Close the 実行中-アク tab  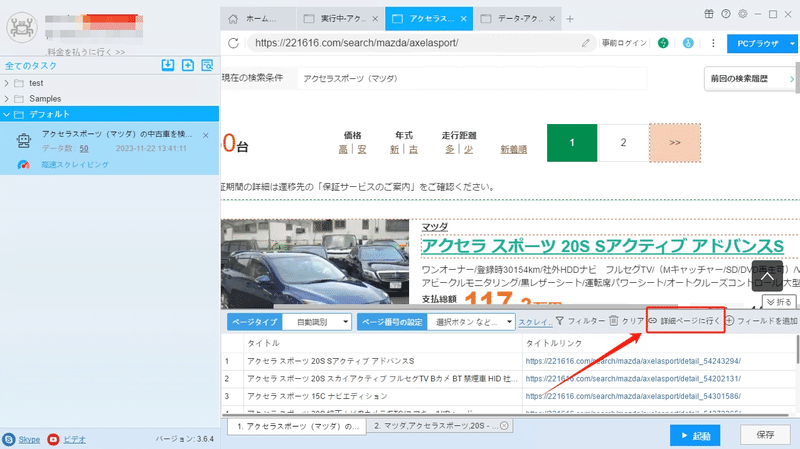pyautogui.click(x=375, y=19)
